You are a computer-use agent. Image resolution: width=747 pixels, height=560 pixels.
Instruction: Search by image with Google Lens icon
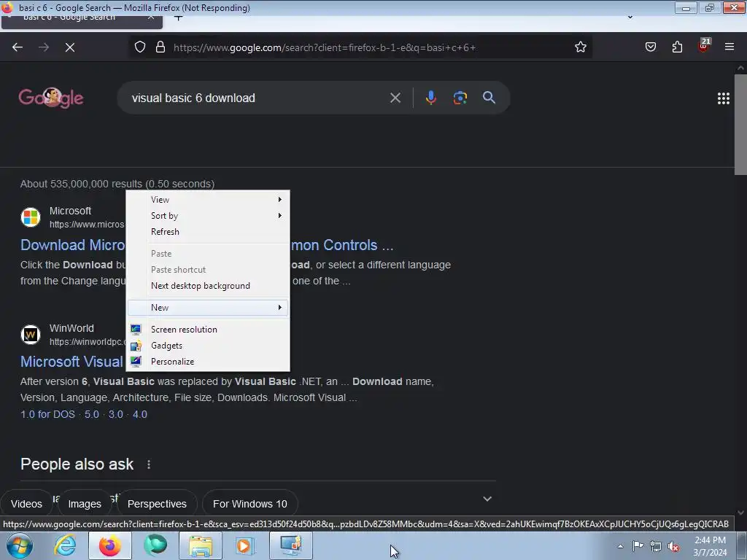click(460, 98)
